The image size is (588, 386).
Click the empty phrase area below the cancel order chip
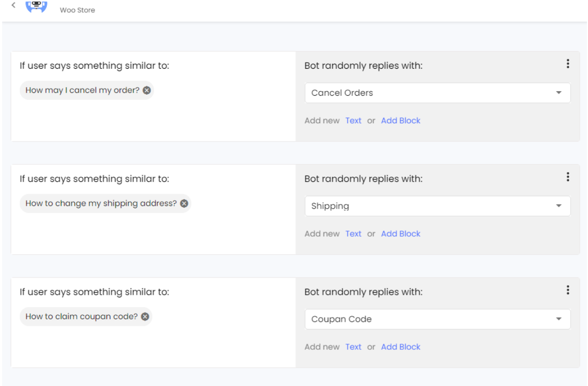click(153, 120)
